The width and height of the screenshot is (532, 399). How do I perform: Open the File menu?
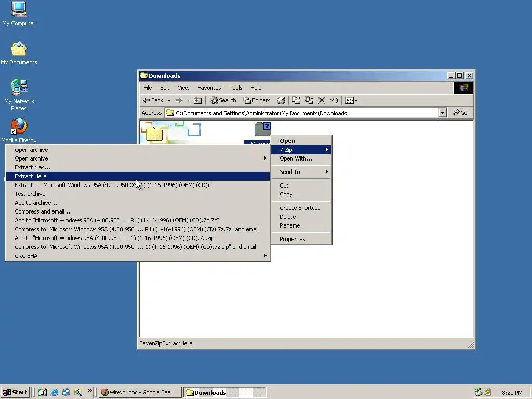[x=148, y=88]
